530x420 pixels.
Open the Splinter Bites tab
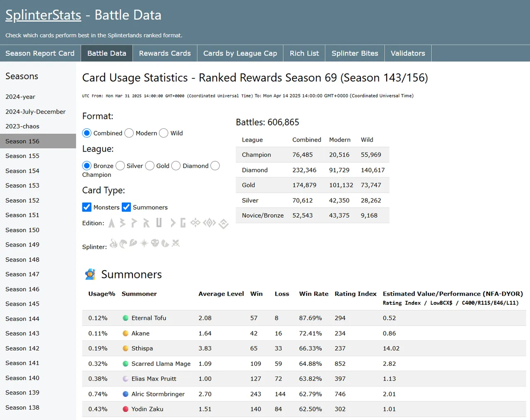point(355,53)
